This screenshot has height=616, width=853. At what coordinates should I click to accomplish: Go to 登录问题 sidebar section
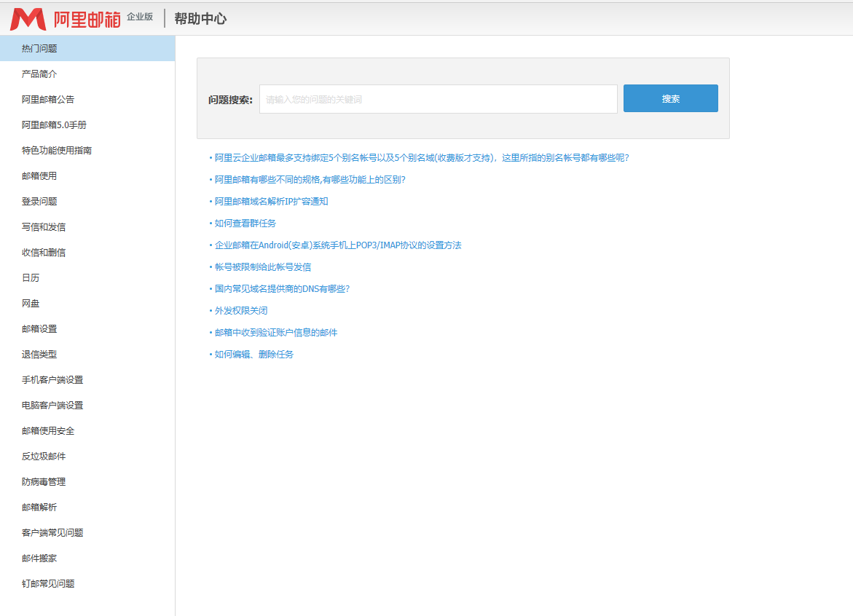pos(39,202)
